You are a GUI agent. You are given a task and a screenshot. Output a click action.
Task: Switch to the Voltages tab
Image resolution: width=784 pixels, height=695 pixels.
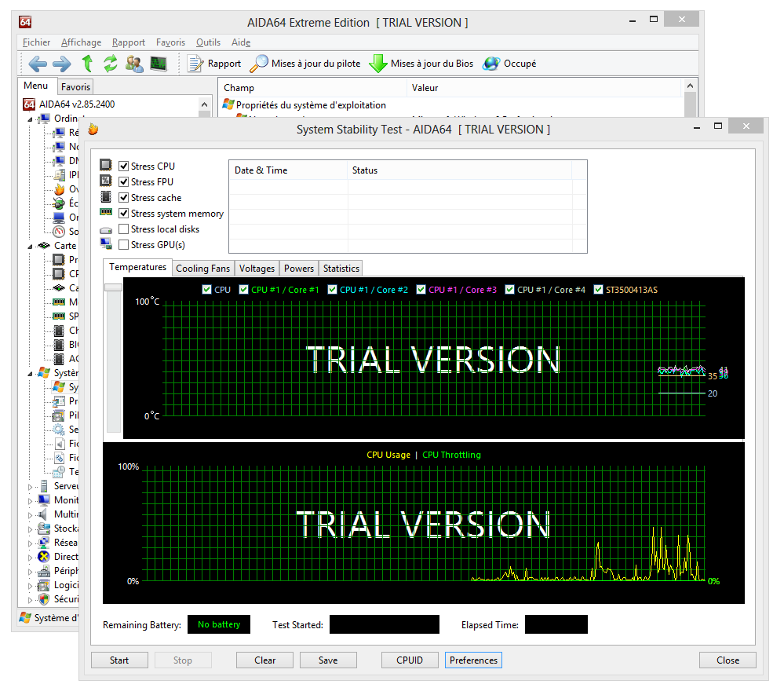257,269
